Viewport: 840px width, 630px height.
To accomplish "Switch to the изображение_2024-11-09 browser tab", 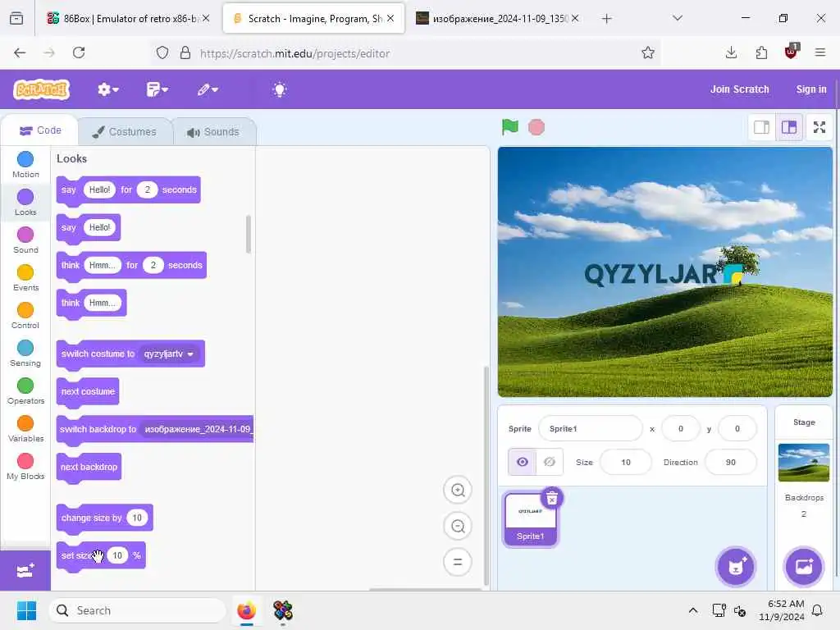I will (x=498, y=19).
